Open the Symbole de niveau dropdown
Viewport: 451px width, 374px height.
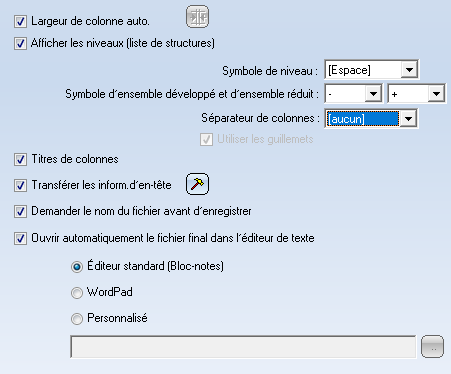(x=409, y=70)
